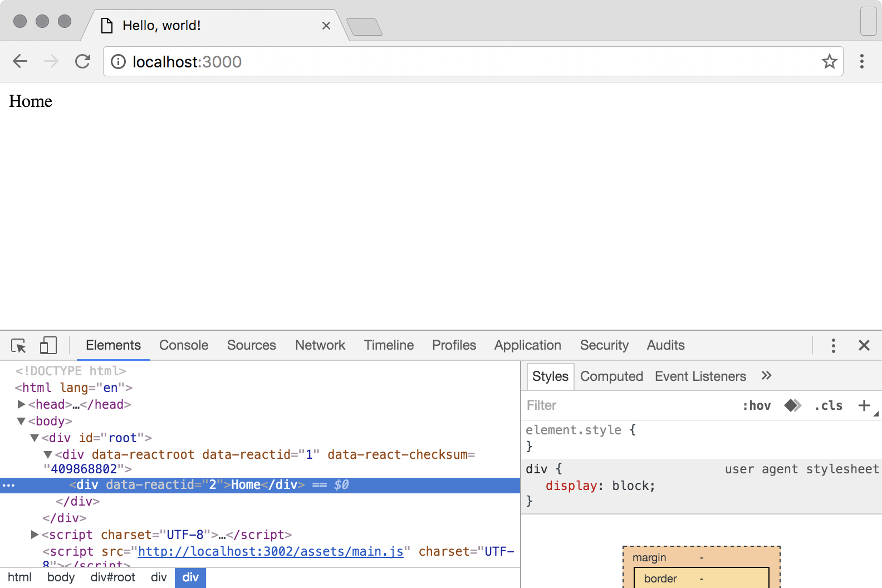This screenshot has height=588, width=882.
Task: Select the Styles sidebar tab
Action: (550, 376)
